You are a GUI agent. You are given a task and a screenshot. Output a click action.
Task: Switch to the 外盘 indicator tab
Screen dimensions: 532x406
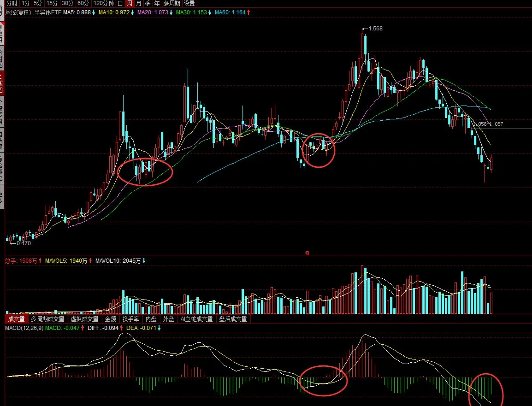[x=168, y=319]
